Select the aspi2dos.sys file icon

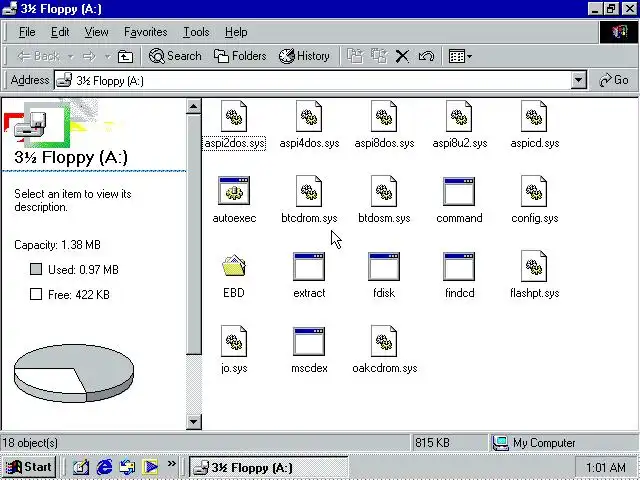coord(234,117)
